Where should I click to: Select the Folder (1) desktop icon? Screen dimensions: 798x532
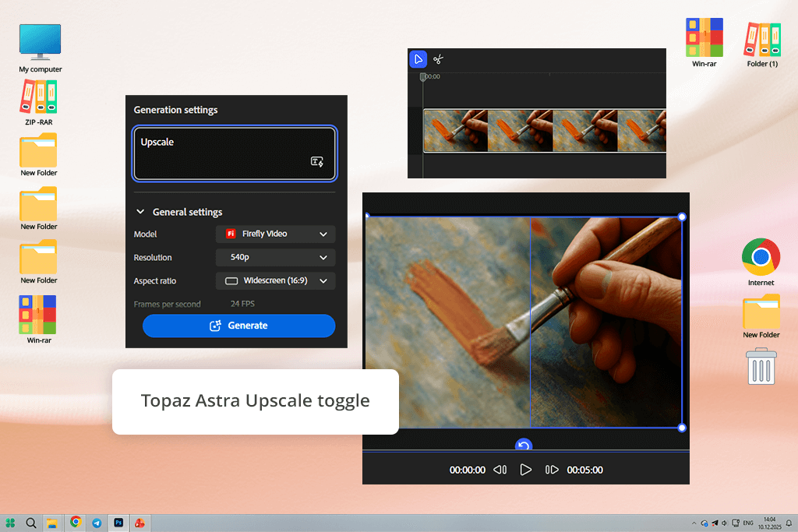pyautogui.click(x=762, y=44)
